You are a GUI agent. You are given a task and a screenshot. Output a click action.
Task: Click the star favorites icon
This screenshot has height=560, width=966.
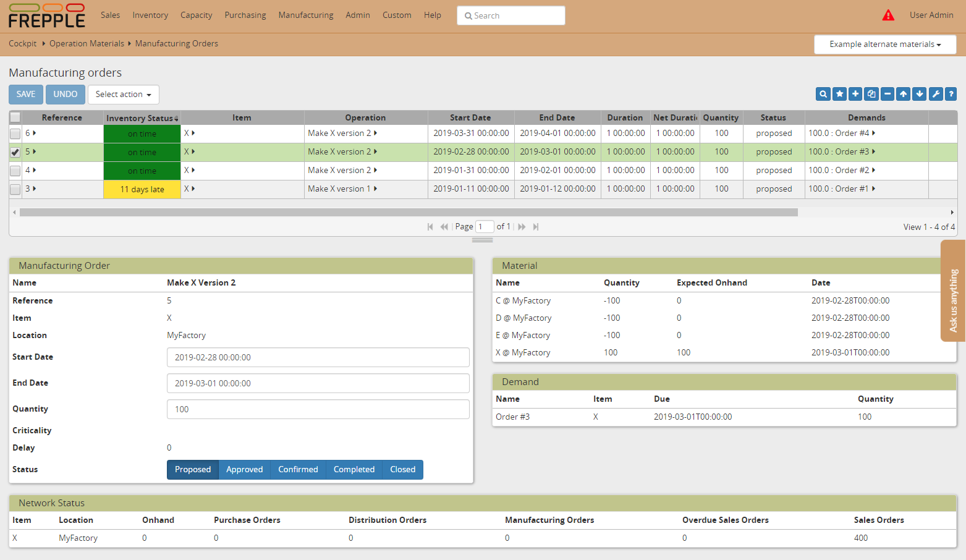[x=839, y=94]
